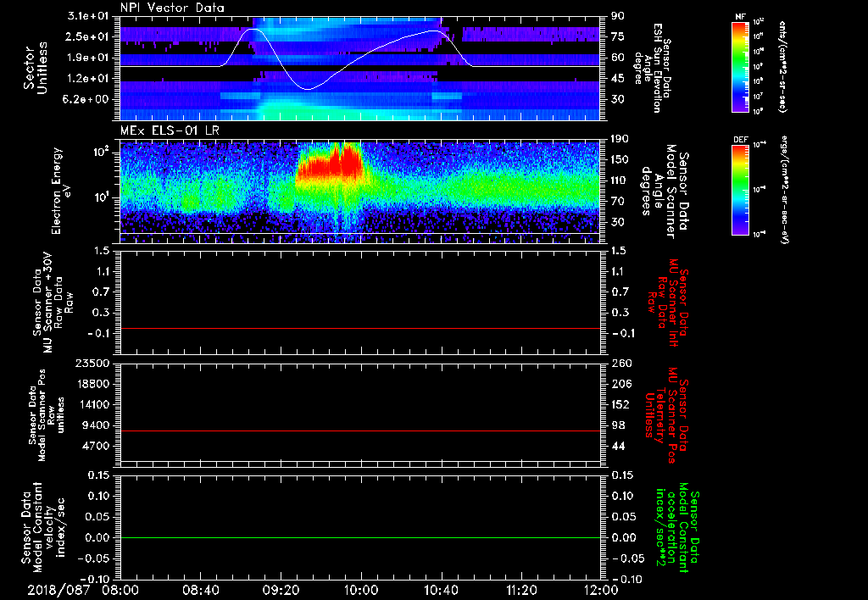Click the "09:20" time tick label
Image resolution: width=868 pixels, height=600 pixels.
[281, 591]
